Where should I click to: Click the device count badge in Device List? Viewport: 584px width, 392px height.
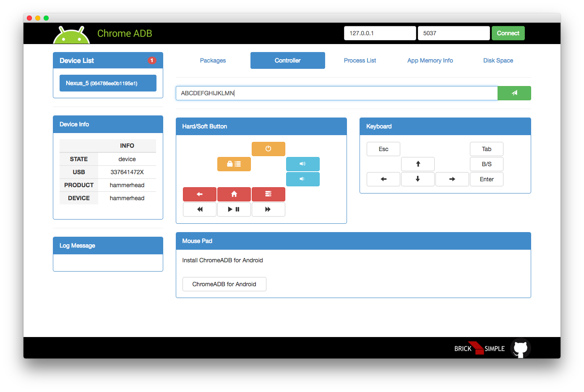click(152, 60)
